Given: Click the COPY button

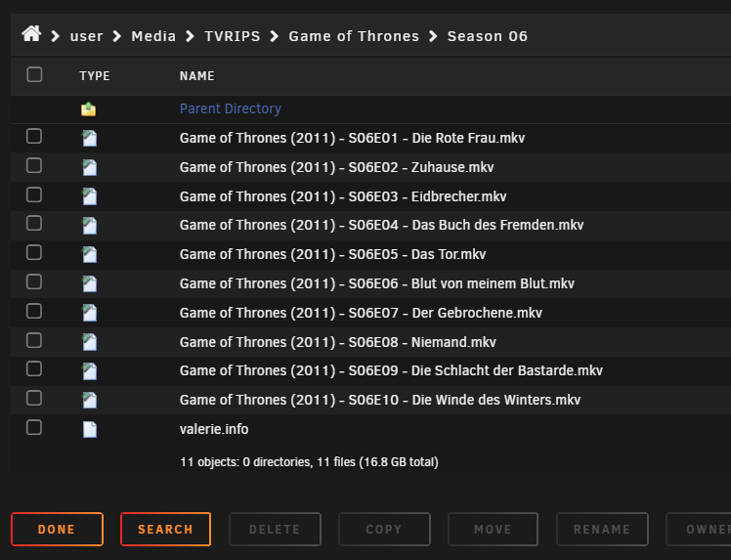Looking at the screenshot, I should tap(384, 530).
